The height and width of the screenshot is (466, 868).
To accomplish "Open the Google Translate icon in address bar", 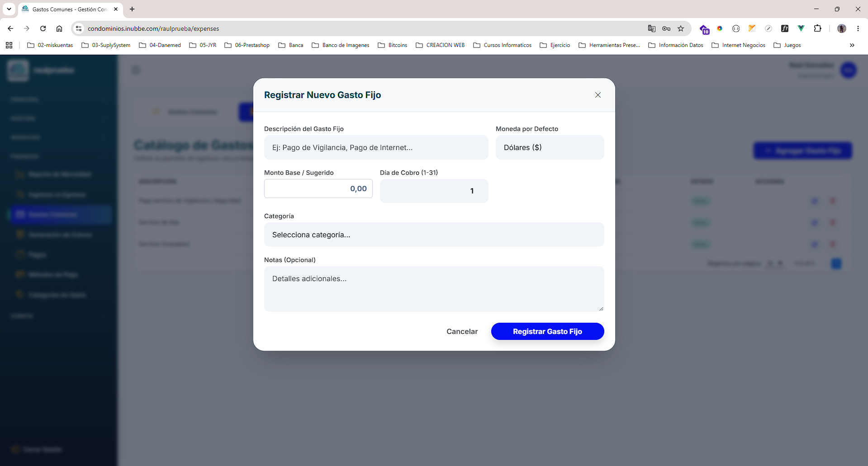I will point(652,28).
